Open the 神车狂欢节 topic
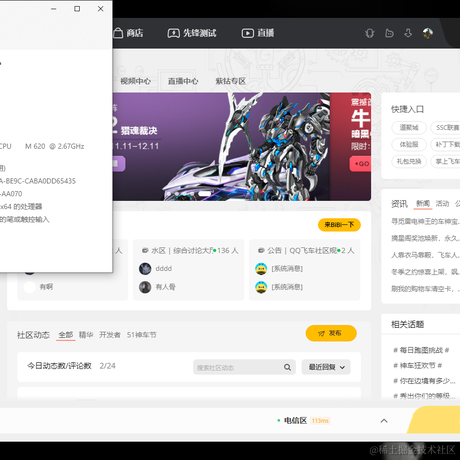 point(418,366)
